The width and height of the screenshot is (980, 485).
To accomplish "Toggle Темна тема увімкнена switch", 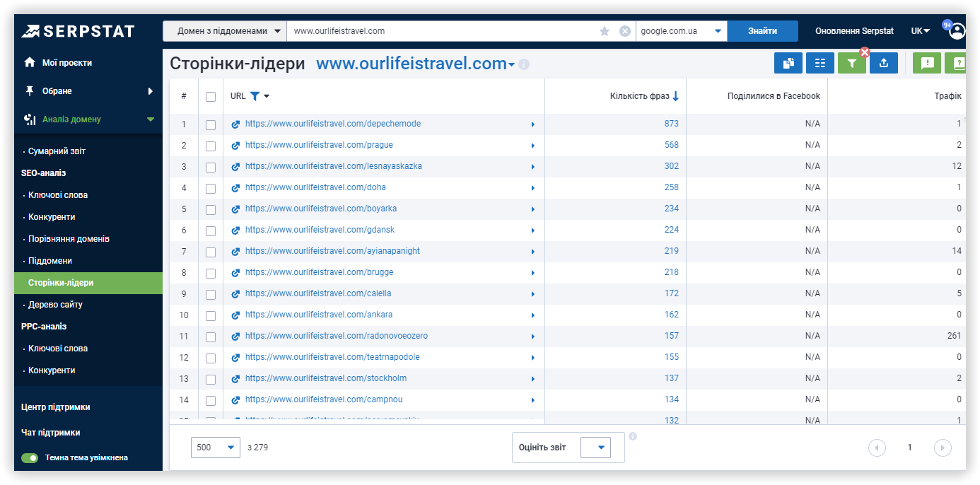I will (x=30, y=458).
